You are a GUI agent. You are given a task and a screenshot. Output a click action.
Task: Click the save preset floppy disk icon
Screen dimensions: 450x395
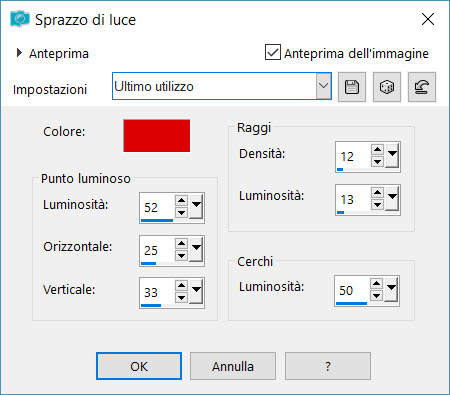[352, 87]
